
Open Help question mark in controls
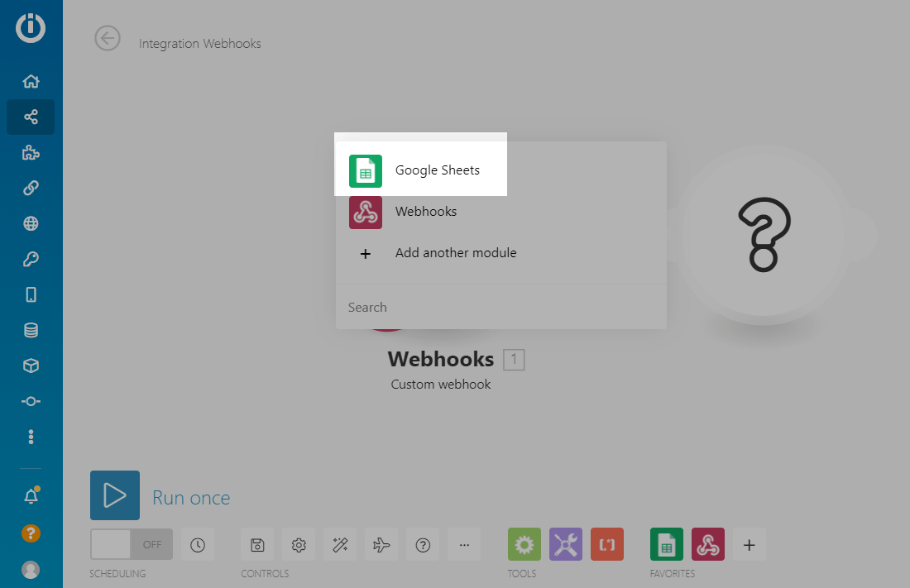[423, 544]
